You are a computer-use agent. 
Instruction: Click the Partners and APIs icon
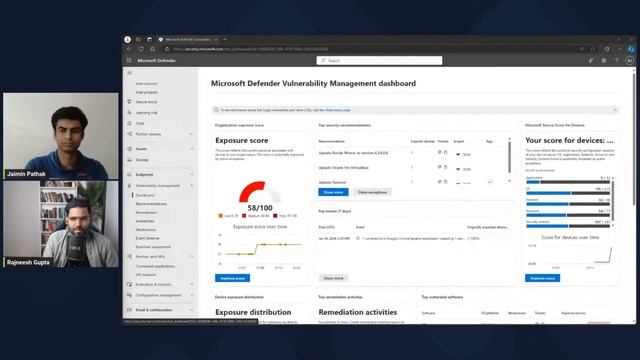click(x=129, y=256)
